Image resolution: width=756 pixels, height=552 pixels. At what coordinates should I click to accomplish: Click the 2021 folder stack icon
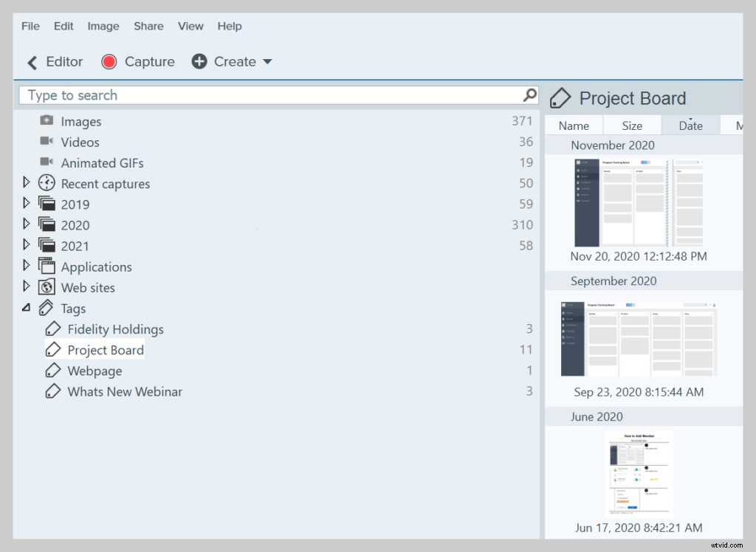click(x=46, y=245)
